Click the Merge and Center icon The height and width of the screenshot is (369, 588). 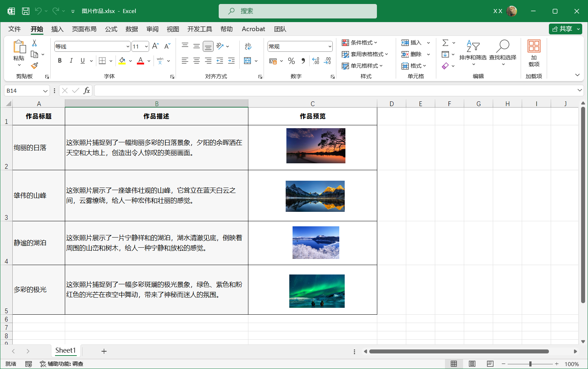click(248, 61)
